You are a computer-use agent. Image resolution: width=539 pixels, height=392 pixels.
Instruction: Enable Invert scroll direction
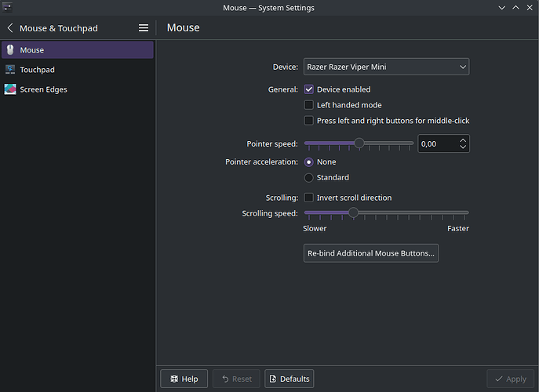click(x=308, y=198)
